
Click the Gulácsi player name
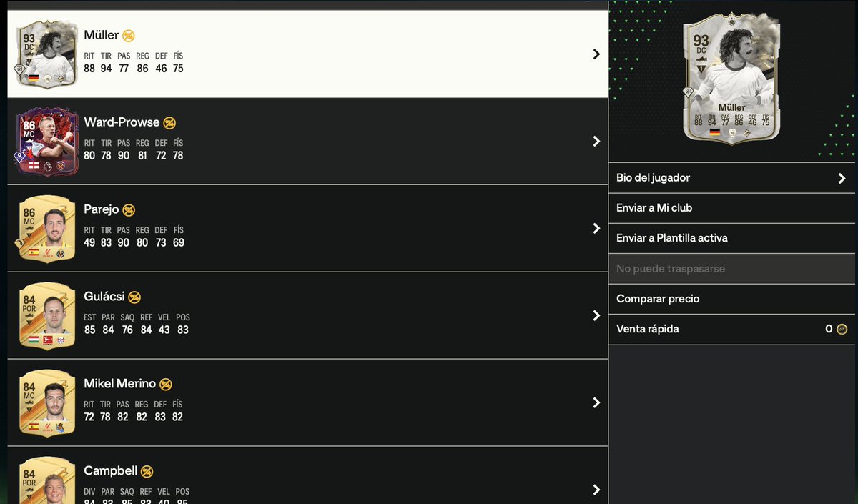[104, 297]
